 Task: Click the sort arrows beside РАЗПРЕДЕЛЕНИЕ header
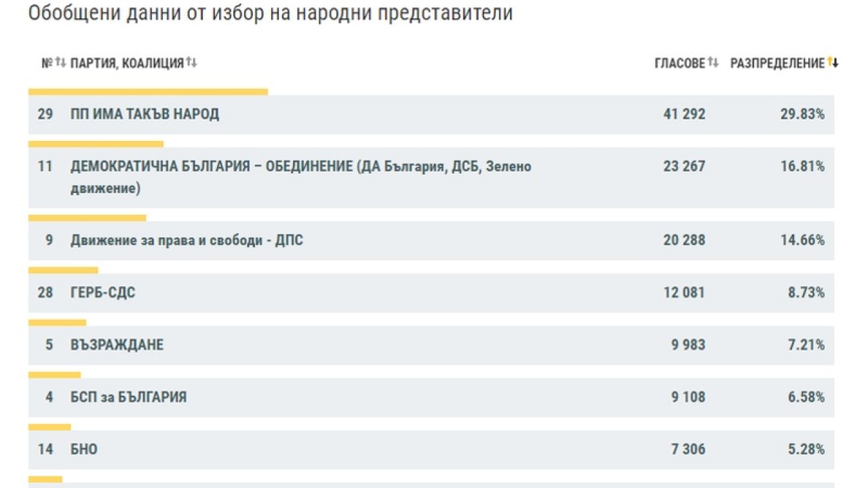point(833,63)
